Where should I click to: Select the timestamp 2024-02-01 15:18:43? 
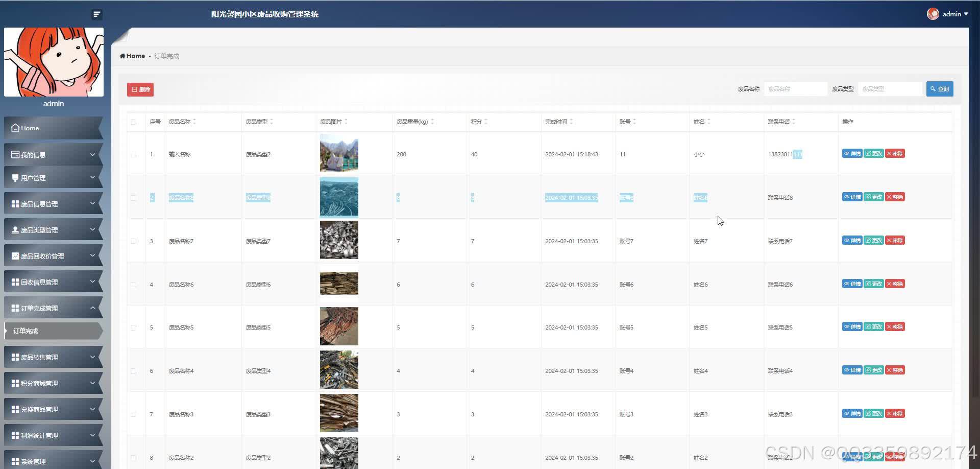tap(572, 154)
